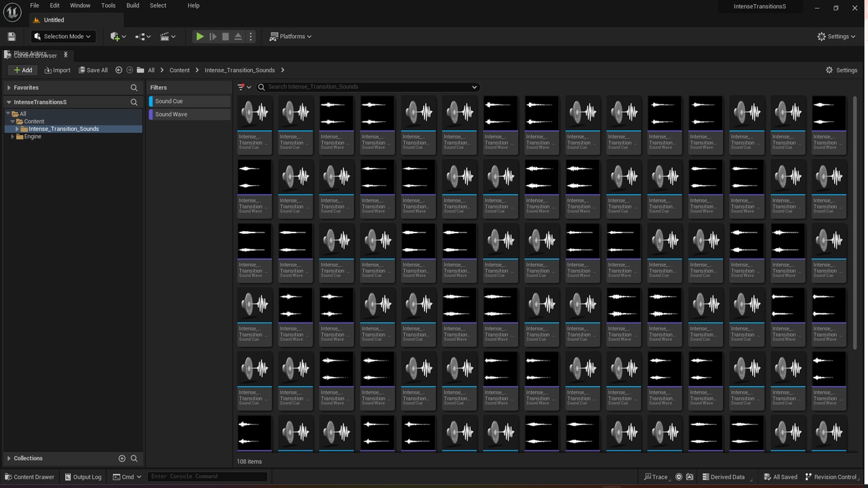868x488 pixels.
Task: Open the top-right editor Settings dropdown
Action: pyautogui.click(x=837, y=37)
